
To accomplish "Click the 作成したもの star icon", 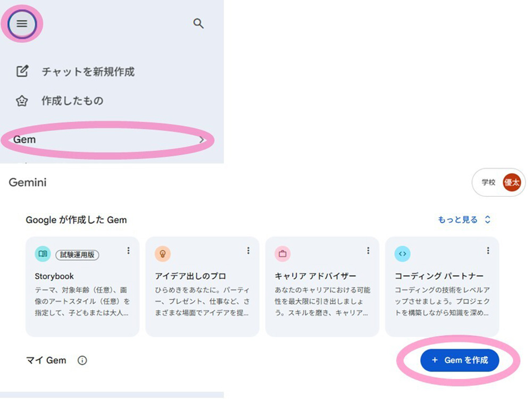I will 22,101.
